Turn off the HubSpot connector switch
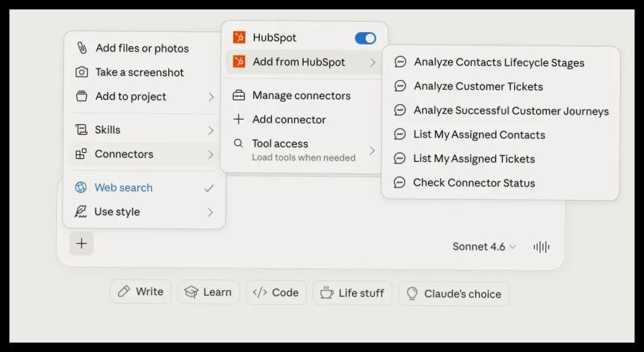The width and height of the screenshot is (644, 352). coord(365,38)
